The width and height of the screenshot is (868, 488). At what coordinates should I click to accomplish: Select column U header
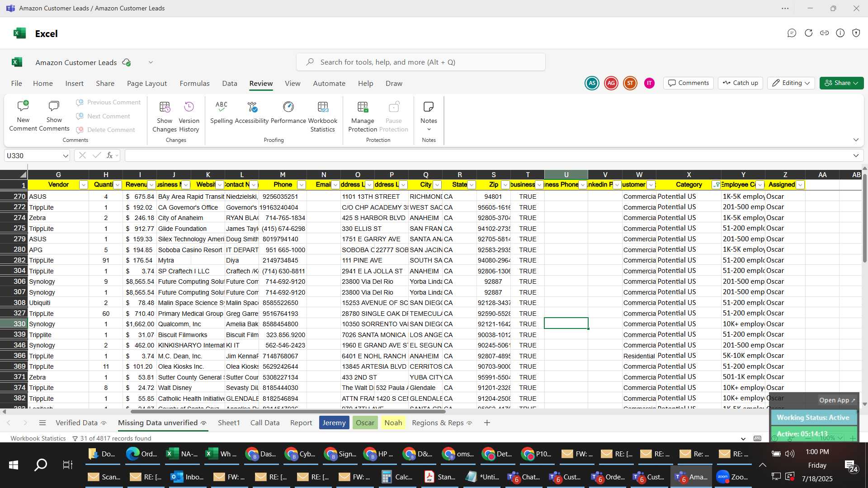tap(566, 175)
